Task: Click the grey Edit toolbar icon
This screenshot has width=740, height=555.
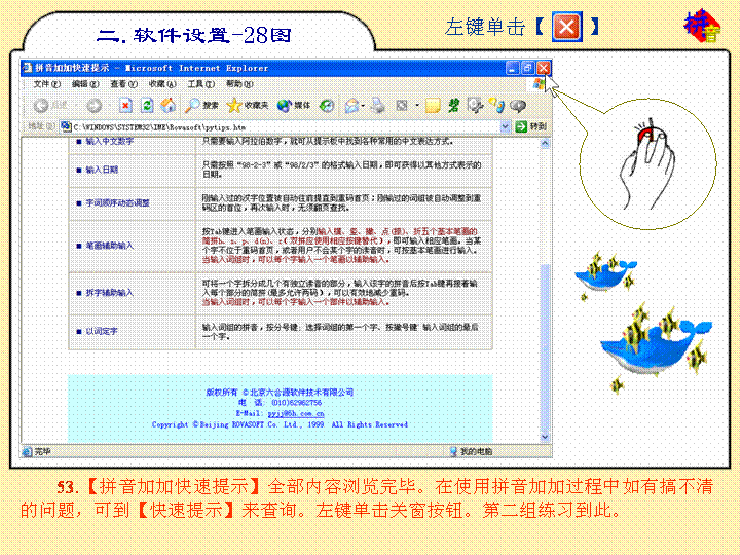Action: click(402, 106)
